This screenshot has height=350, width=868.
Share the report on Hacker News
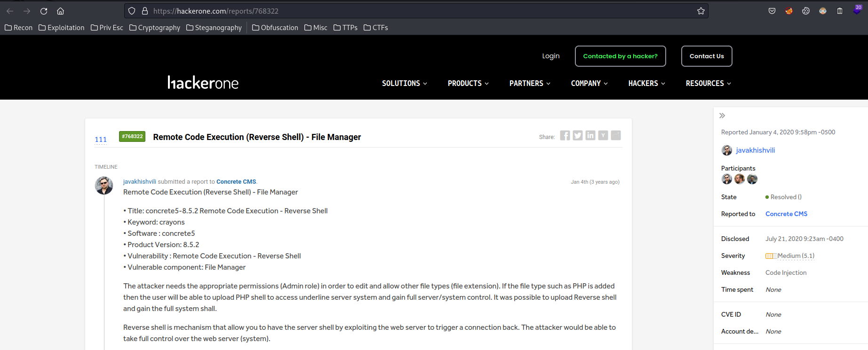point(603,135)
